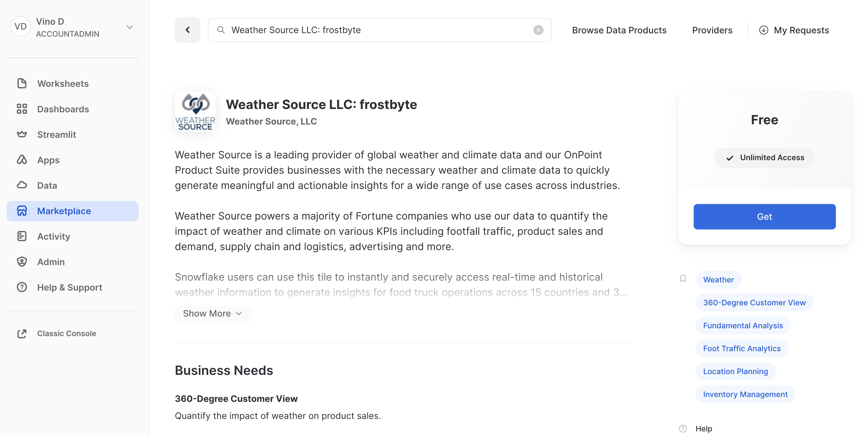Click Show More to expand description
The height and width of the screenshot is (436, 868).
click(x=213, y=313)
